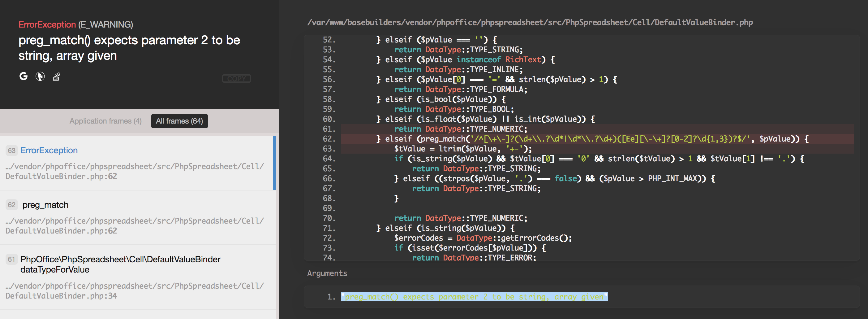Open the preg_match stack frame 62
This screenshot has width=868, height=319.
coord(45,205)
